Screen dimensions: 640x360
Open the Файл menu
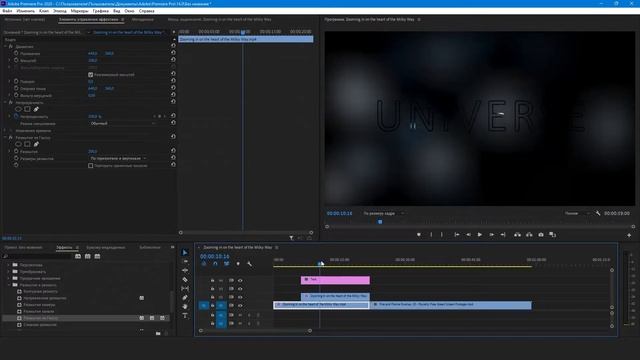[7, 11]
